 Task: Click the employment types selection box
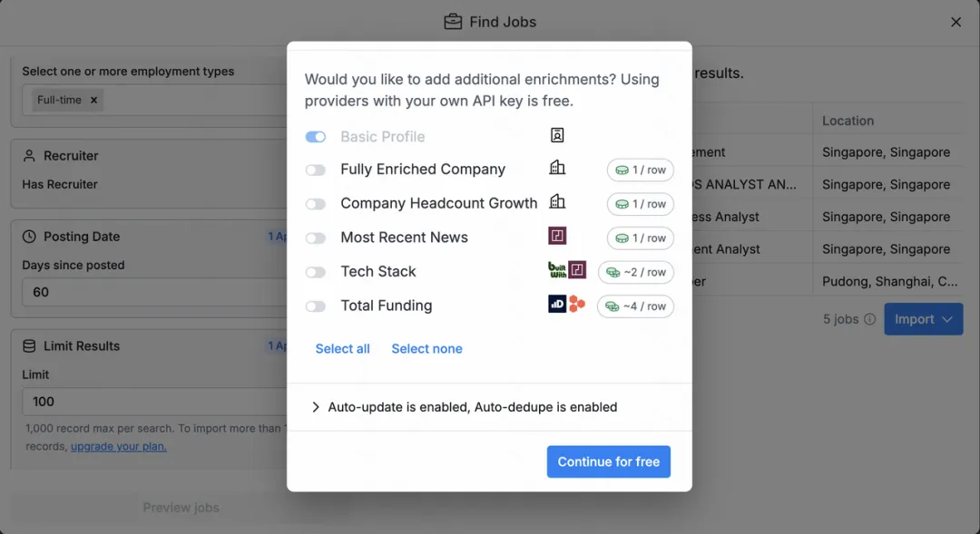pos(154,100)
